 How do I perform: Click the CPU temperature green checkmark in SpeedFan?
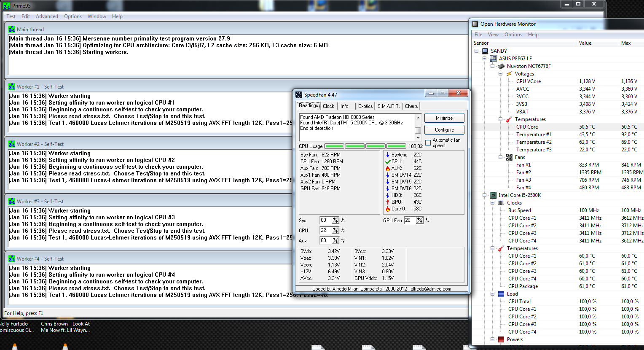click(x=388, y=161)
